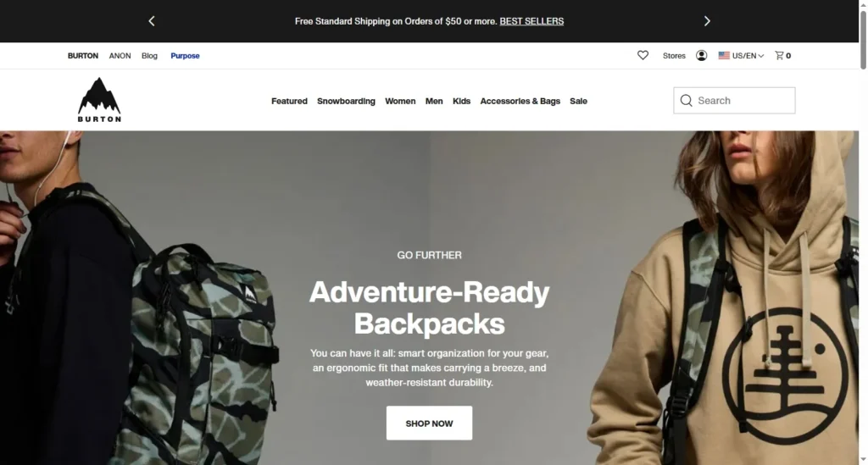Open the account profile icon
This screenshot has height=465, width=868.
701,55
